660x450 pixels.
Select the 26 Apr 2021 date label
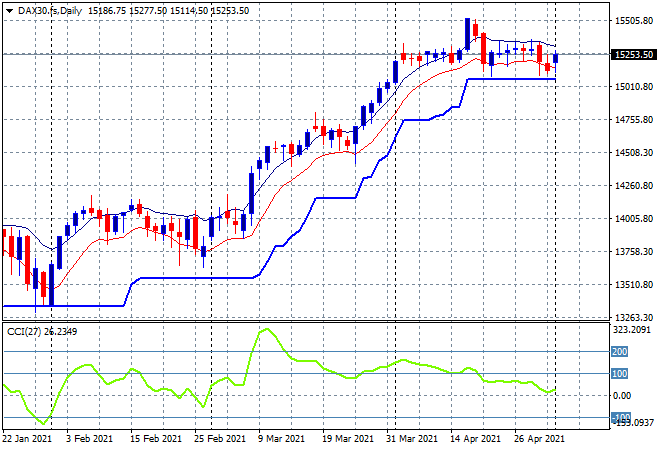click(540, 438)
